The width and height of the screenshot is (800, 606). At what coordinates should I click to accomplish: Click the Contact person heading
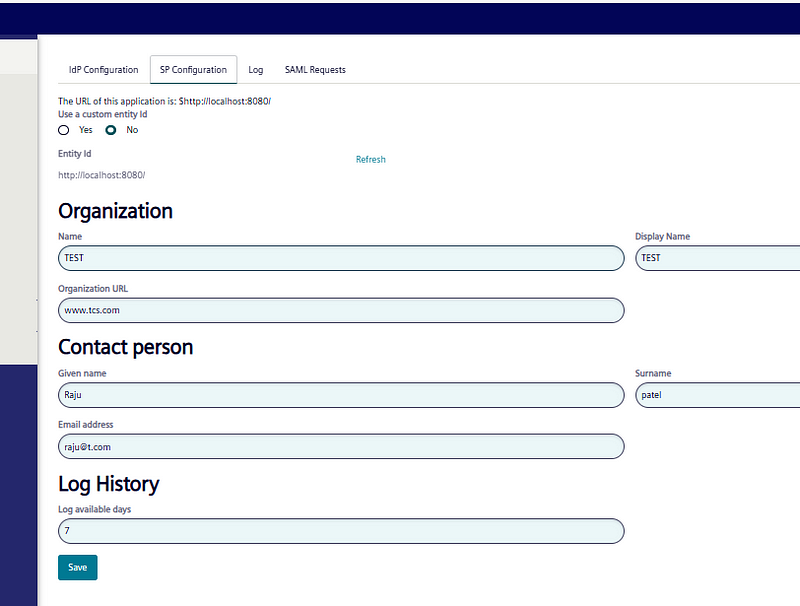click(x=126, y=347)
